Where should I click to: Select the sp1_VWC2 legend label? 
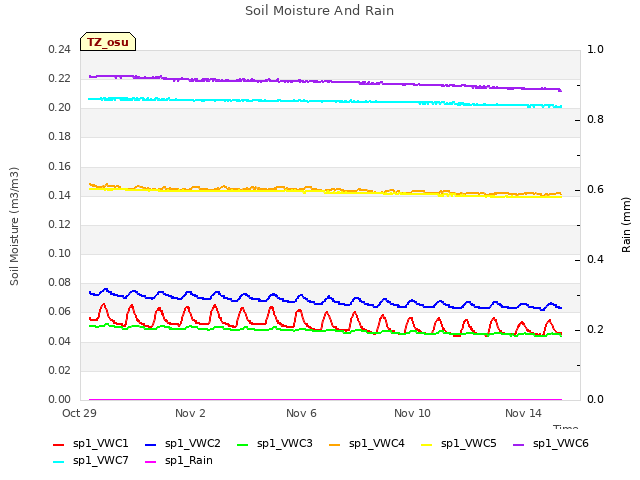coord(193,444)
